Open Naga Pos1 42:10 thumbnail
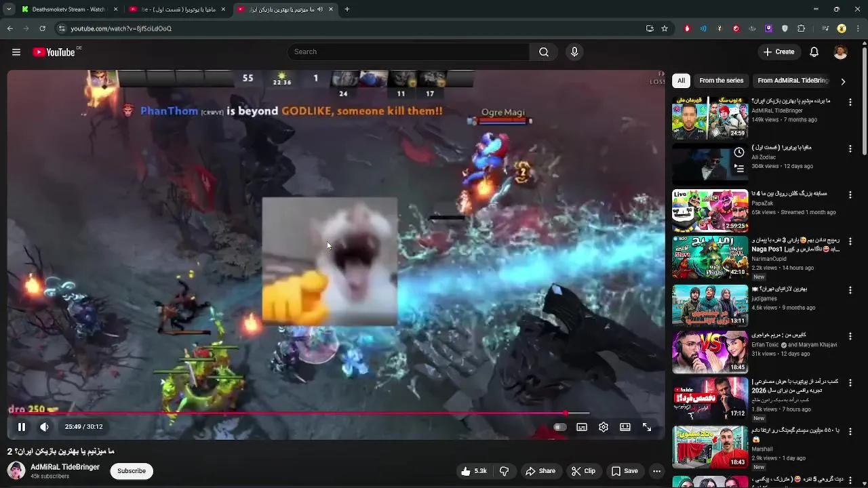Screen dimensions: 868x488 pos(710,258)
